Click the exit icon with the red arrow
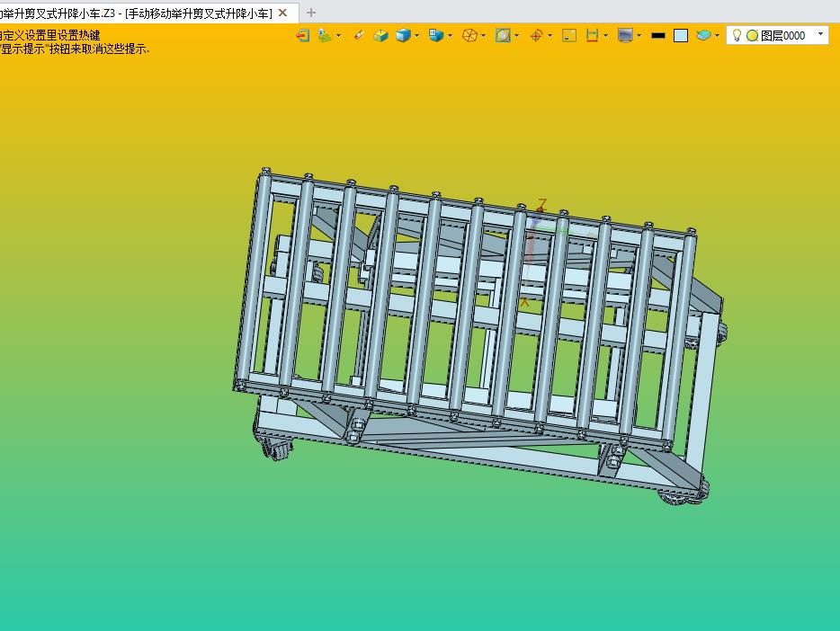The image size is (840, 631). pyautogui.click(x=303, y=35)
